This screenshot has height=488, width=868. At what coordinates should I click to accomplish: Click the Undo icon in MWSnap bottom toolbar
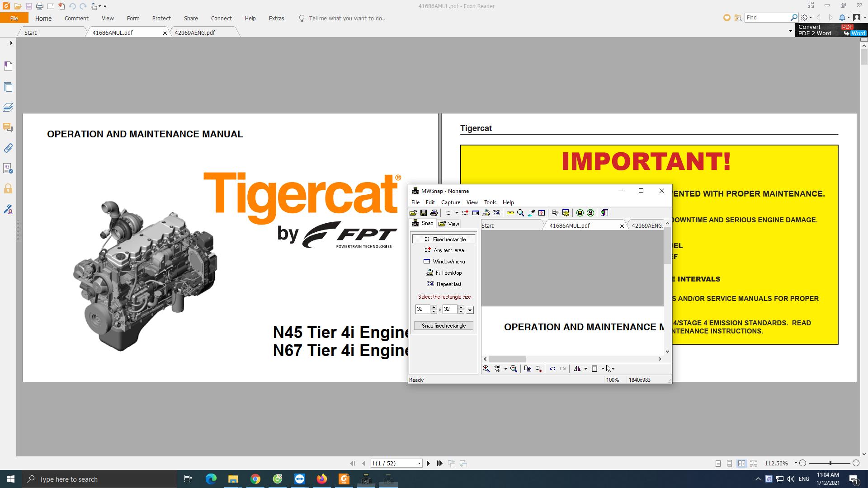552,369
